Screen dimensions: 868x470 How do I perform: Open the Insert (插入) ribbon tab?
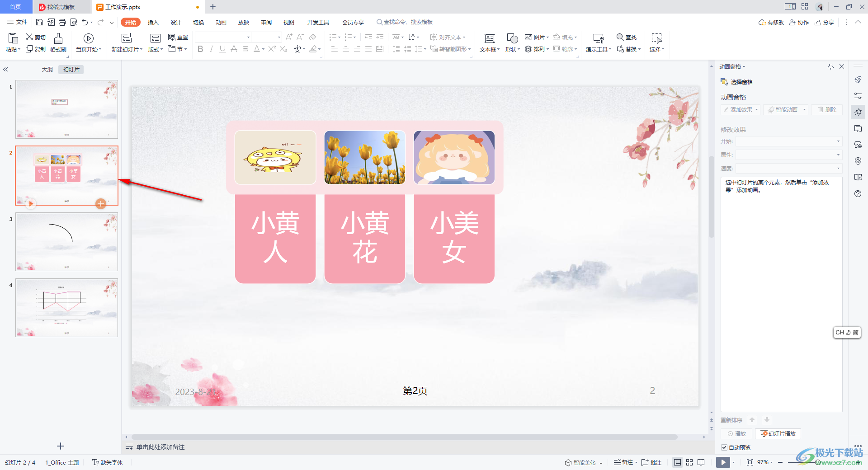[153, 22]
